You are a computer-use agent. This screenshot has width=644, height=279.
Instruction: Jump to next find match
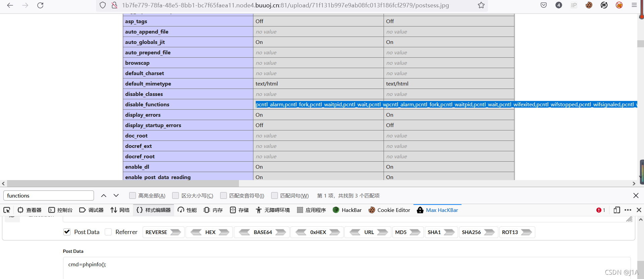tap(116, 196)
